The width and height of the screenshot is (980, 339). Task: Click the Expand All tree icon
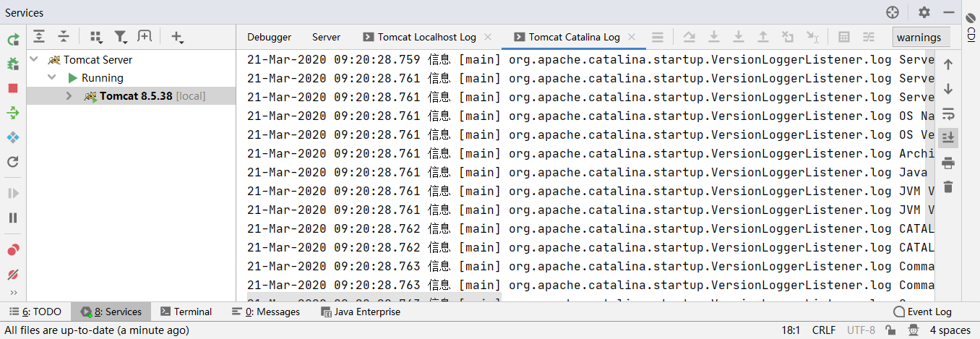39,37
